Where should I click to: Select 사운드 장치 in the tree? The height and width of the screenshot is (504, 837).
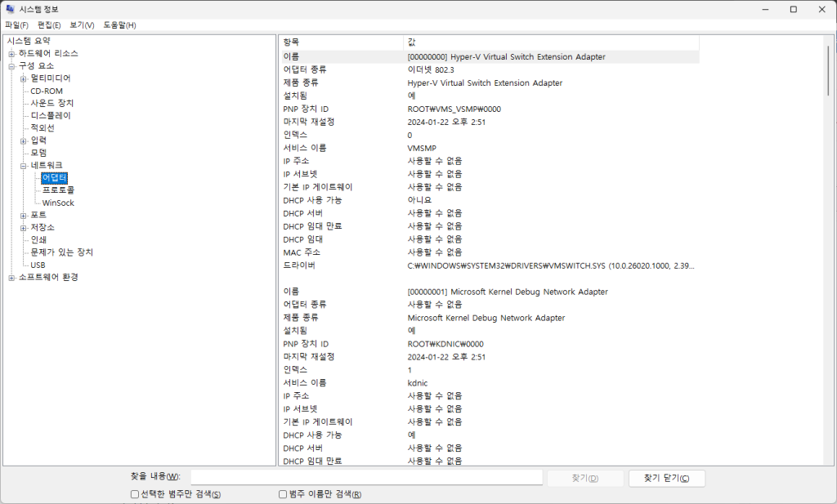(x=51, y=104)
